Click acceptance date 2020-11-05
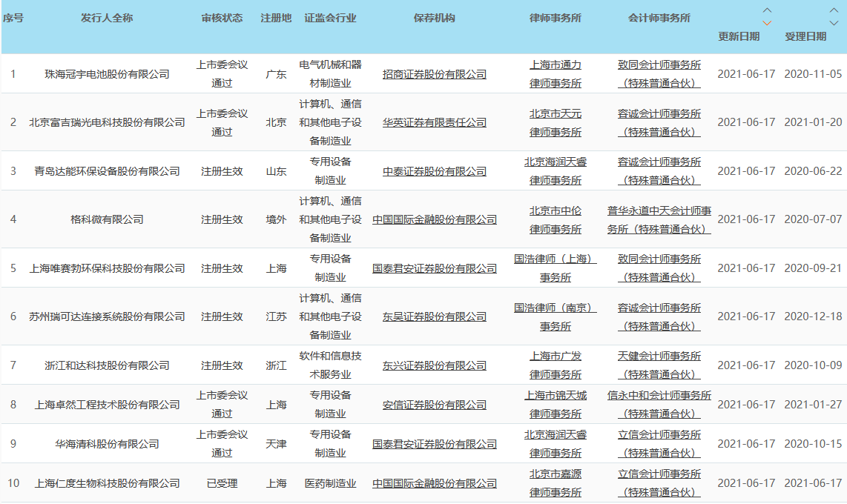Screen dimensions: 847x504 [813, 74]
